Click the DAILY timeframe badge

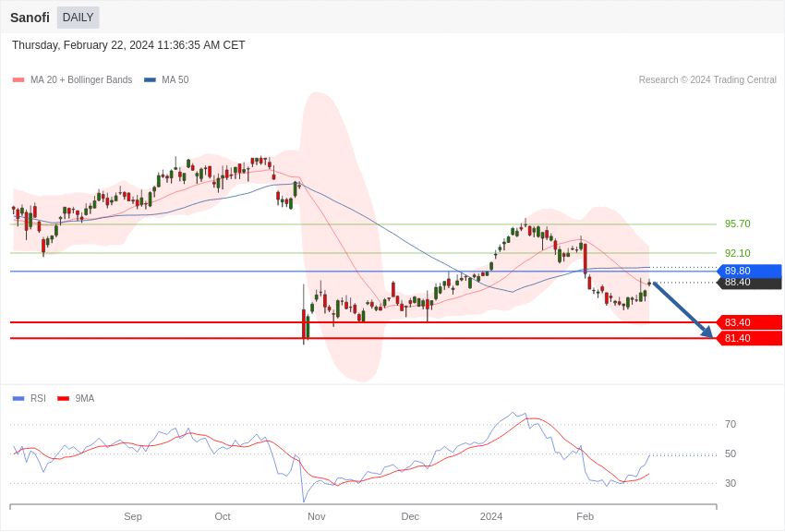pos(78,18)
